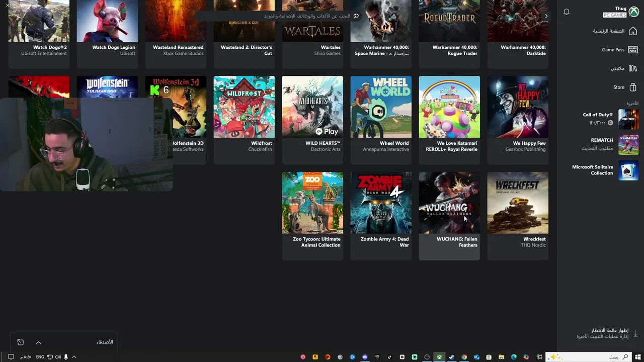Open TikTok from the taskbar

click(x=389, y=357)
